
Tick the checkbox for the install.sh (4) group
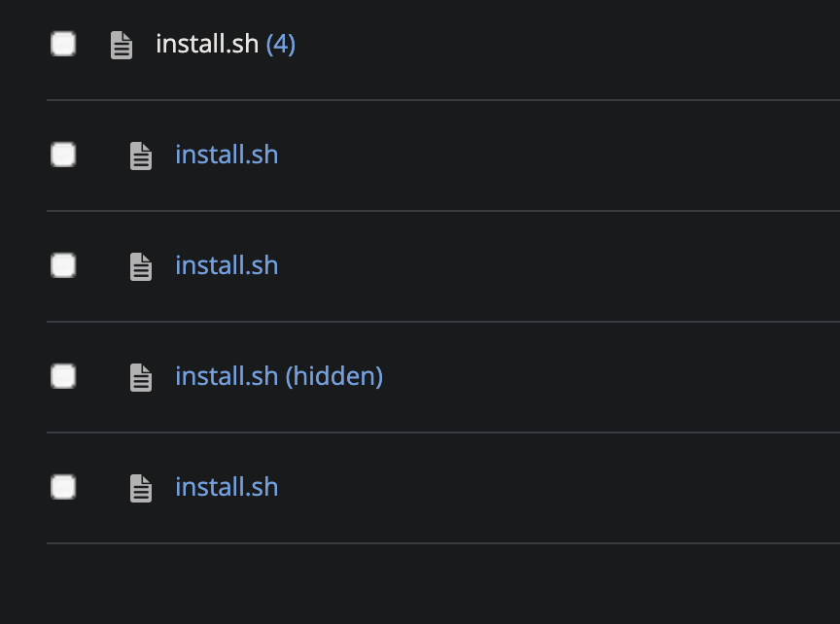pyautogui.click(x=63, y=44)
